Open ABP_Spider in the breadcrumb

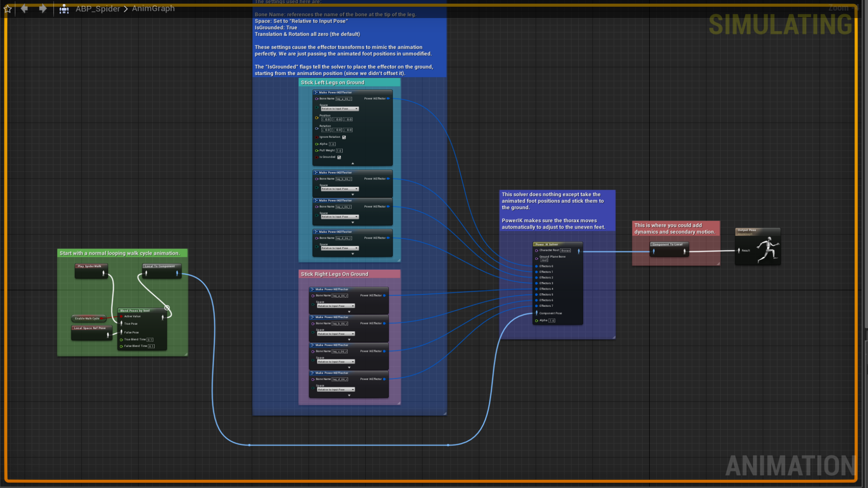click(98, 9)
